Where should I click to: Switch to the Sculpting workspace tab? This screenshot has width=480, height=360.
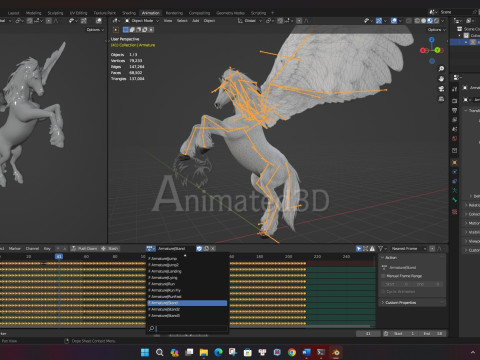[x=55, y=13]
